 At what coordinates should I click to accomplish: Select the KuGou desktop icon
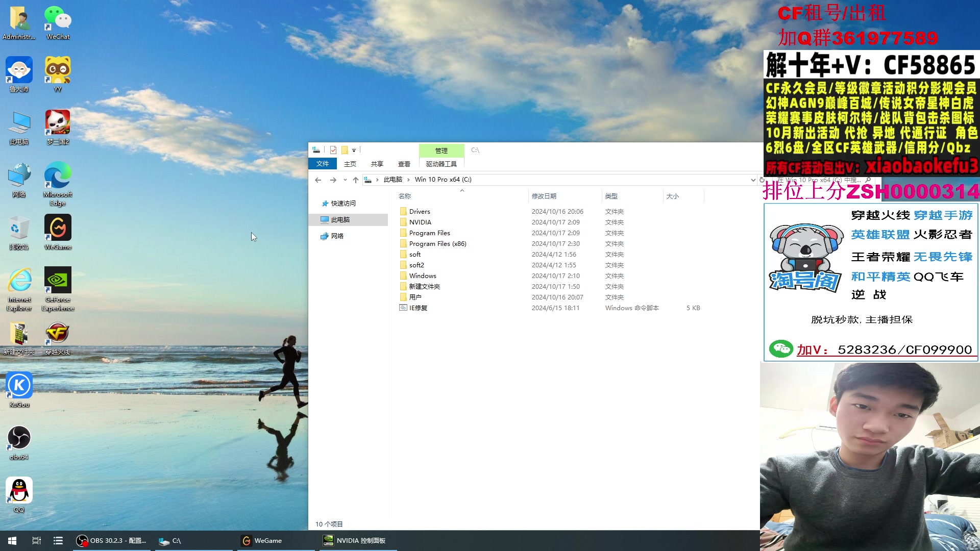19,390
